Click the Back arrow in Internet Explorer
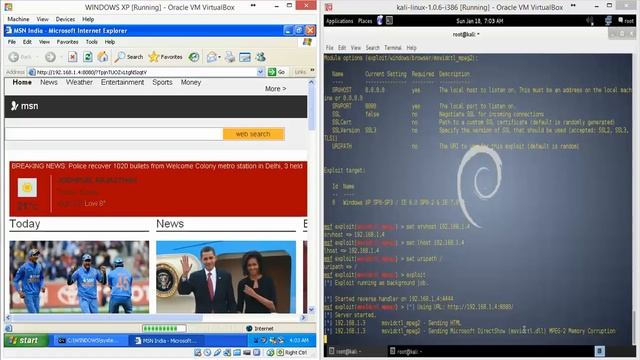 (13, 57)
